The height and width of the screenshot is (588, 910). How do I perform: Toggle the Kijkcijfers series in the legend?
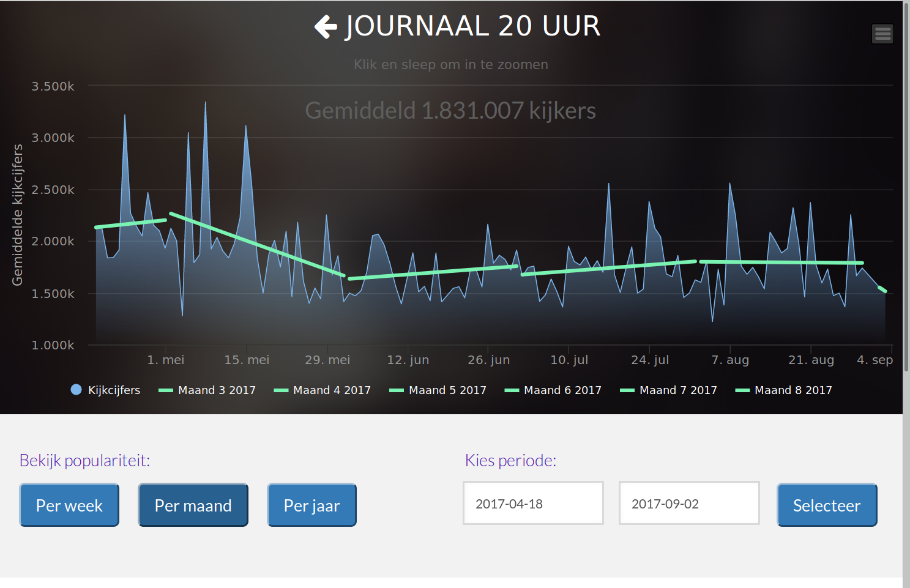click(114, 390)
